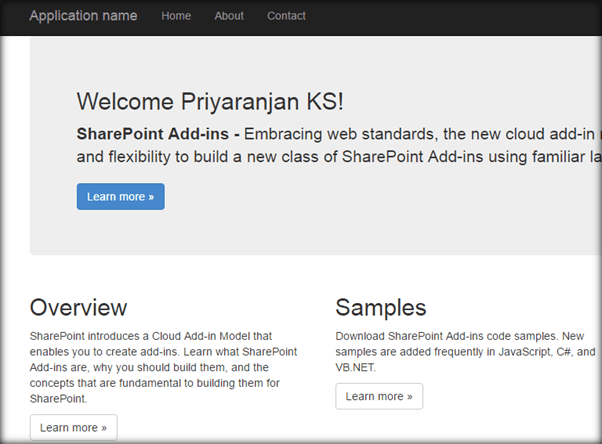
Task: Go to the About page
Action: click(229, 16)
